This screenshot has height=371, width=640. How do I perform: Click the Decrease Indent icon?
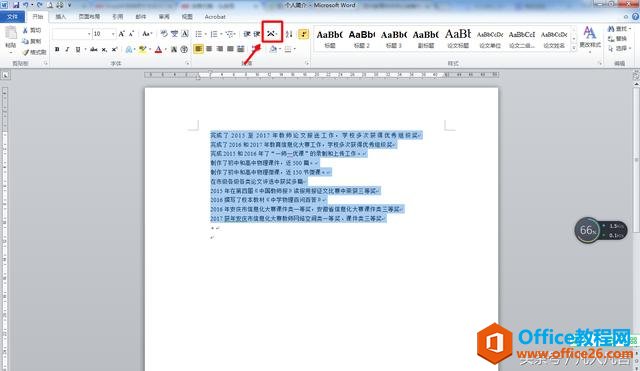point(247,34)
